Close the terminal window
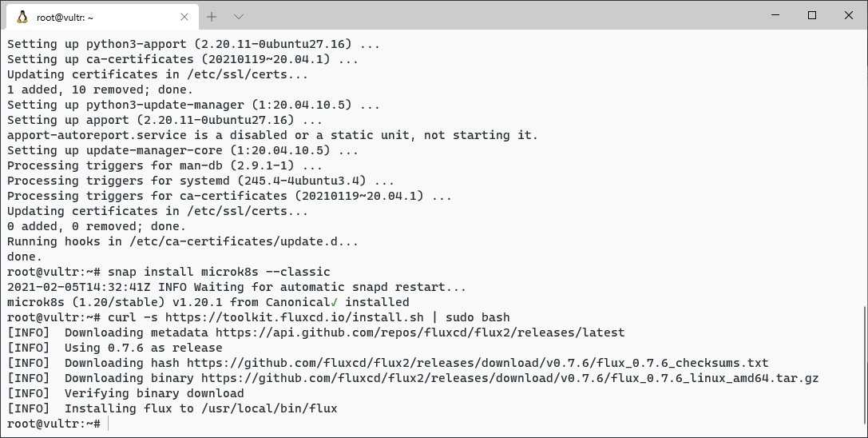The height and width of the screenshot is (438, 868). click(x=849, y=15)
